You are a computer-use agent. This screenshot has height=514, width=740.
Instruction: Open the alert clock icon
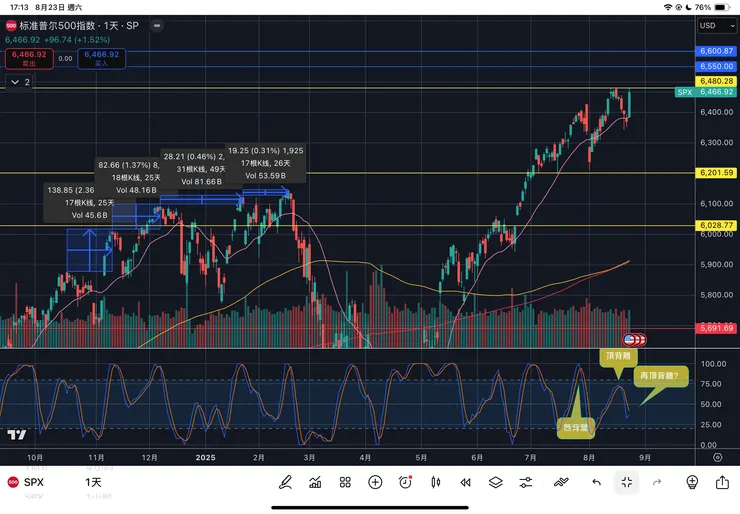coord(405,482)
